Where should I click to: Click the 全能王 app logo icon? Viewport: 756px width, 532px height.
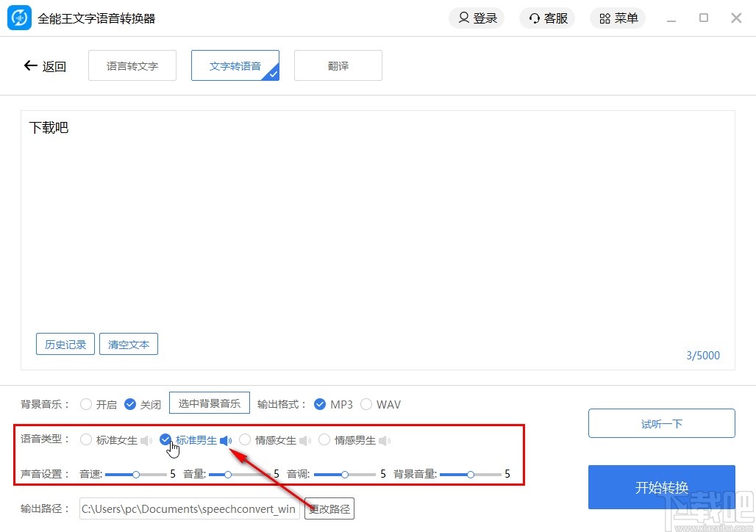[x=19, y=17]
